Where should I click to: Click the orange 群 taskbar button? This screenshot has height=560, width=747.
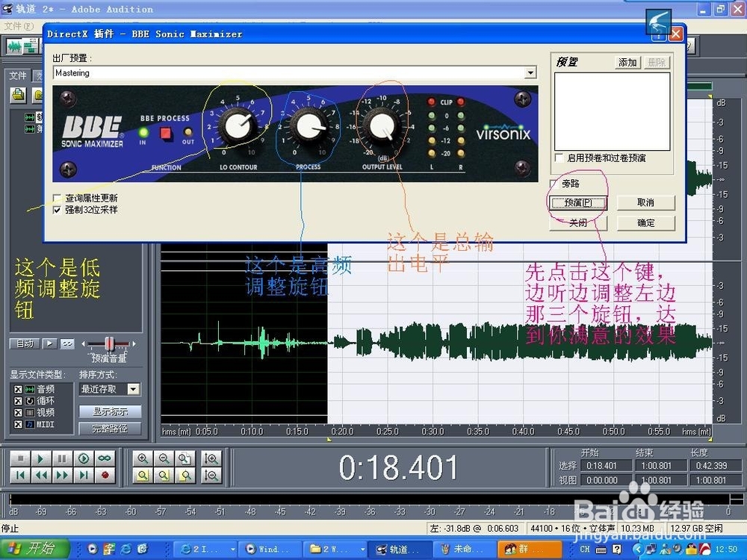pyautogui.click(x=530, y=549)
